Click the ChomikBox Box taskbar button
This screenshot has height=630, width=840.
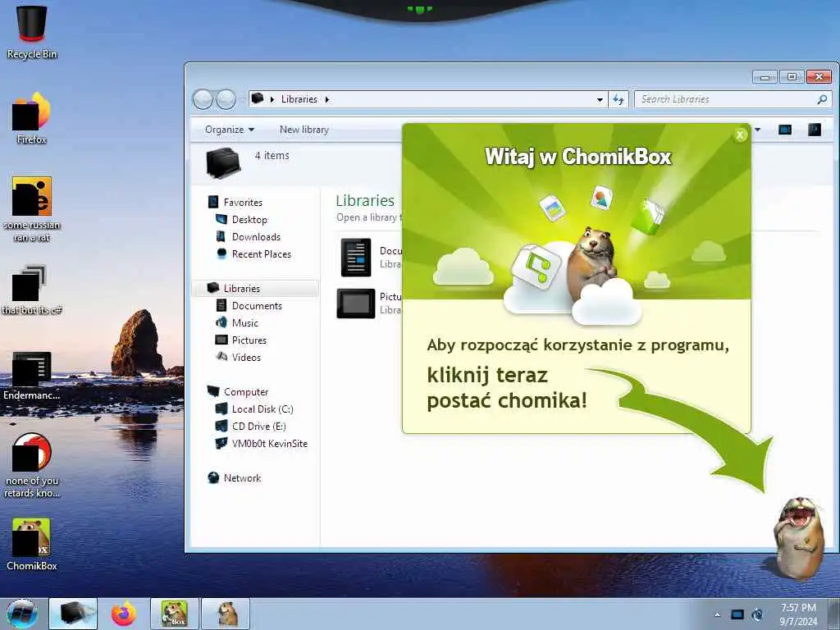click(175, 614)
